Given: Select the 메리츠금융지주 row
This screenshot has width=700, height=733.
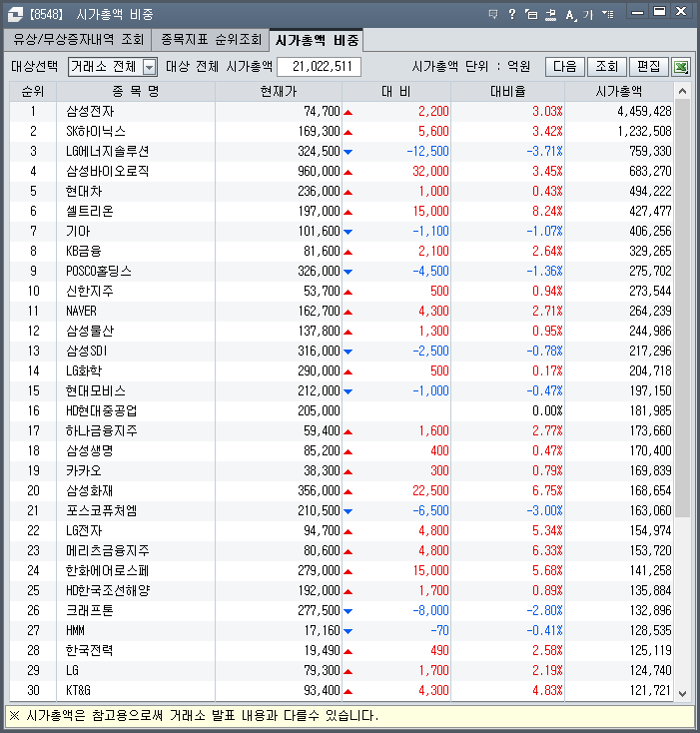Looking at the screenshot, I should click(342, 550).
